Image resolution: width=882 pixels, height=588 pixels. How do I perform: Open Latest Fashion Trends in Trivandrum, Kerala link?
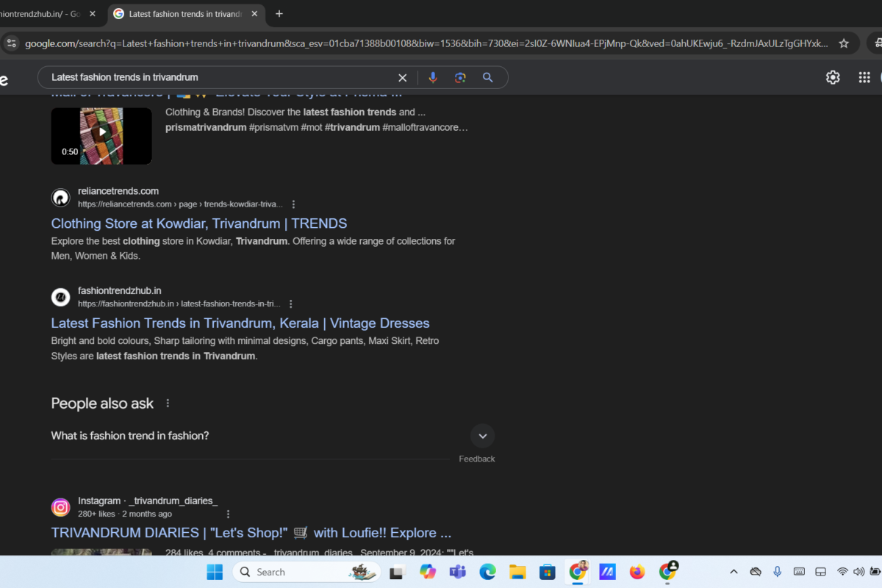coord(240,323)
